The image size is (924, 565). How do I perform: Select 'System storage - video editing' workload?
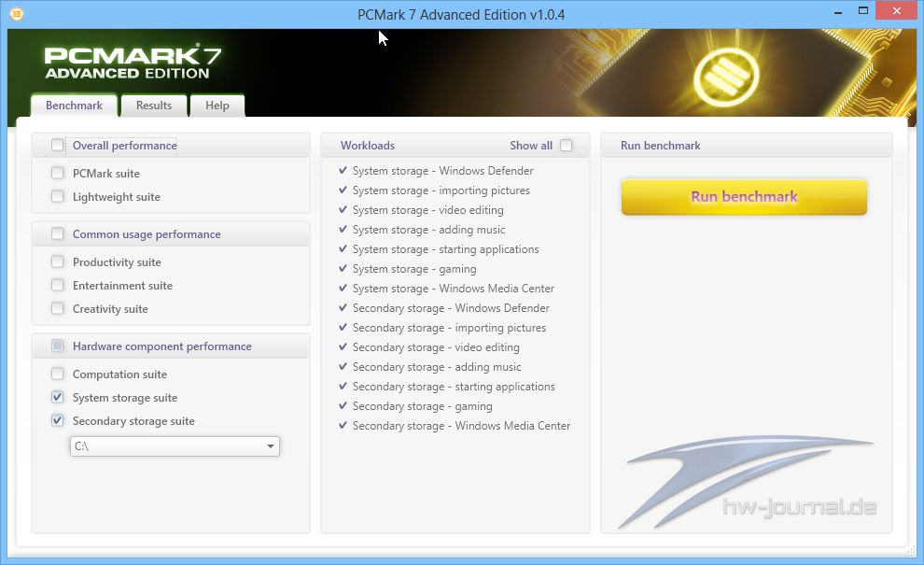point(421,209)
